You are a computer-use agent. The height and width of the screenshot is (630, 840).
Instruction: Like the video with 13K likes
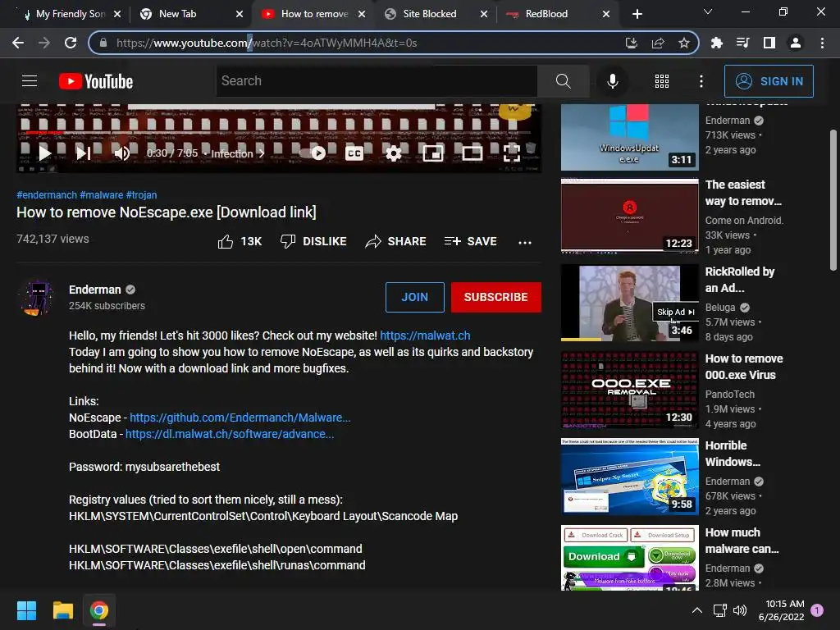tap(240, 242)
